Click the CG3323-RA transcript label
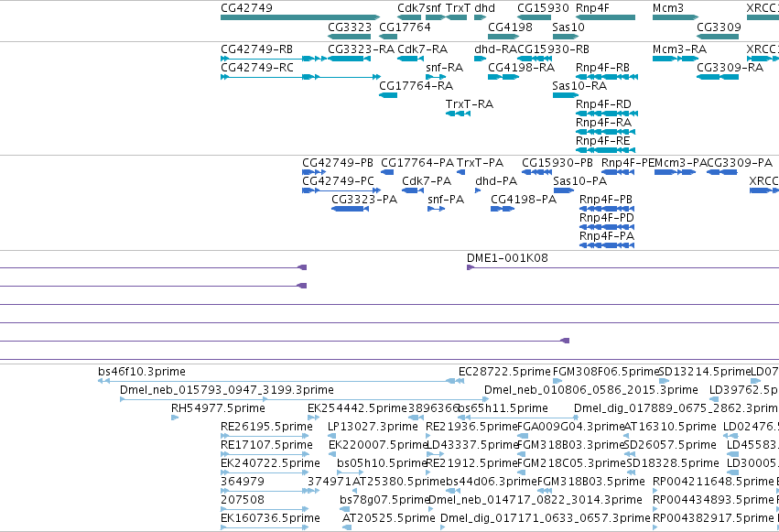Viewport: 779px width, 532px height. tap(362, 49)
